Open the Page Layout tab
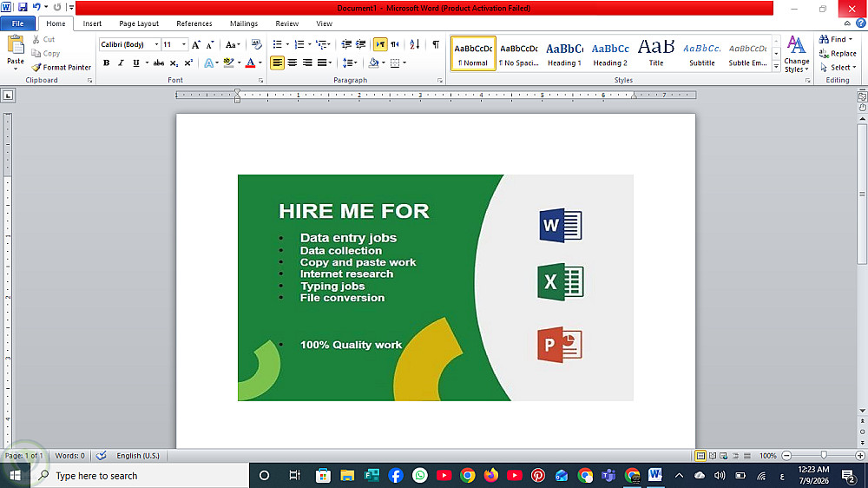Image resolution: width=868 pixels, height=488 pixels. tap(139, 23)
